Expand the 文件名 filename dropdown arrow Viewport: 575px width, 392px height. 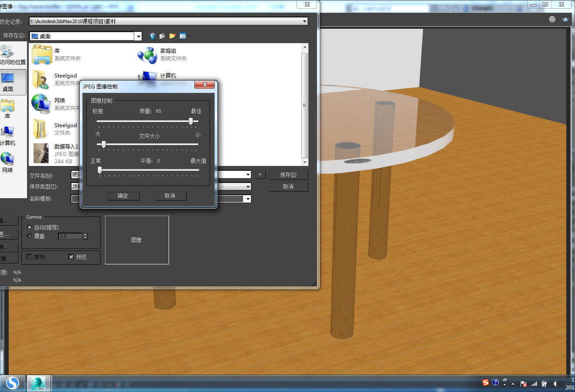248,175
